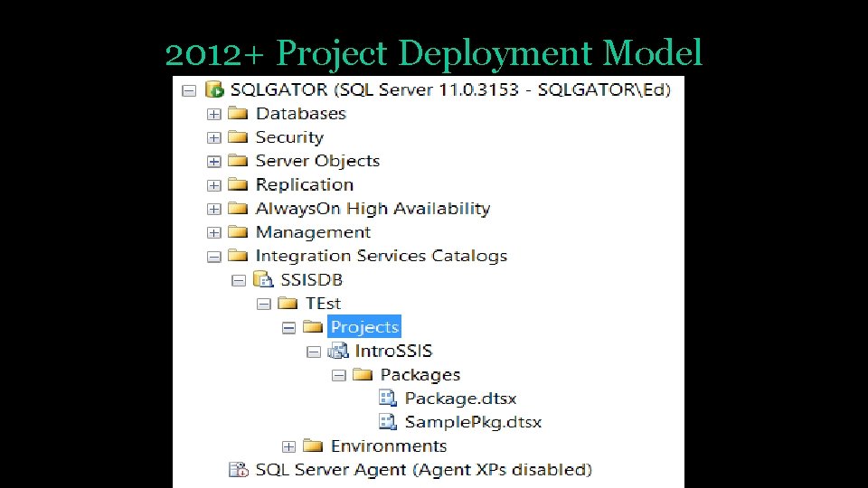Select the Package.dtsx label
This screenshot has width=868, height=488.
pyautogui.click(x=460, y=399)
